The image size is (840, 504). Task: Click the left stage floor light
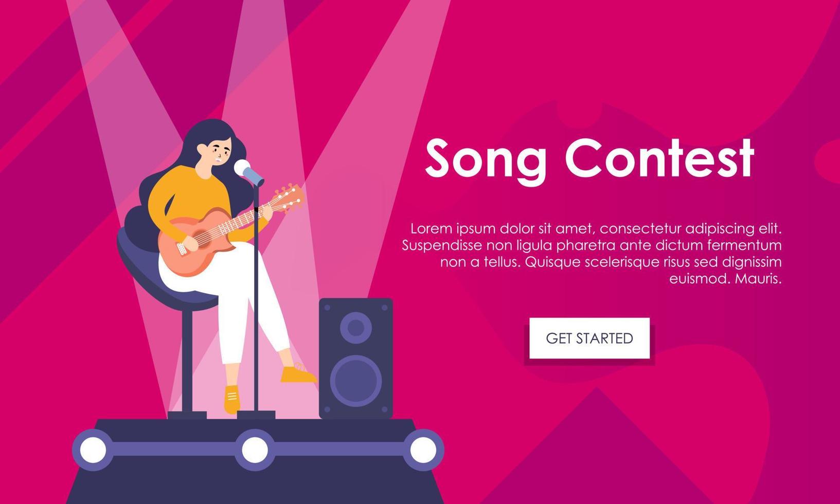(x=93, y=450)
